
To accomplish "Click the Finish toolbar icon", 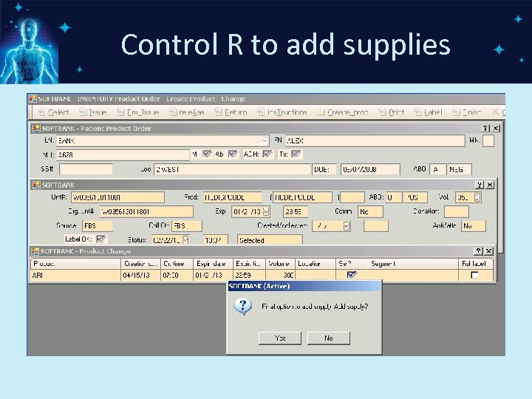I will (457, 112).
